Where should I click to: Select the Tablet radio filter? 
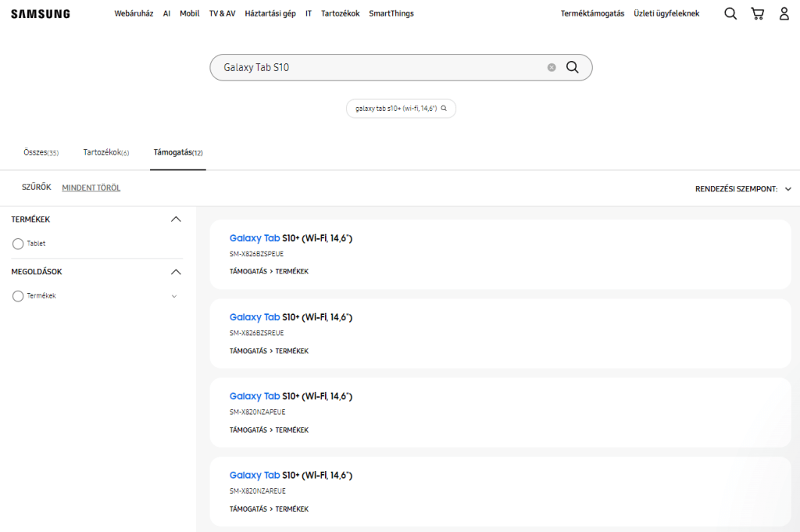click(x=18, y=244)
